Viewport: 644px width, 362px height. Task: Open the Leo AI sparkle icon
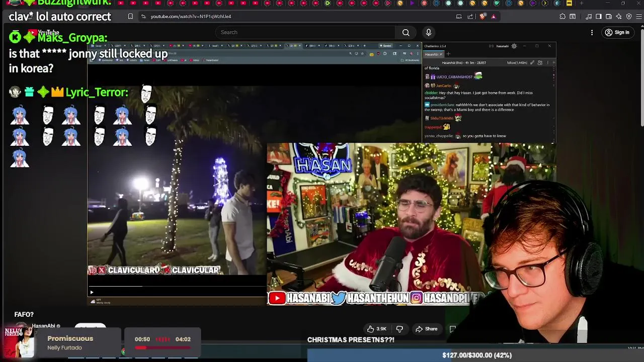click(619, 16)
